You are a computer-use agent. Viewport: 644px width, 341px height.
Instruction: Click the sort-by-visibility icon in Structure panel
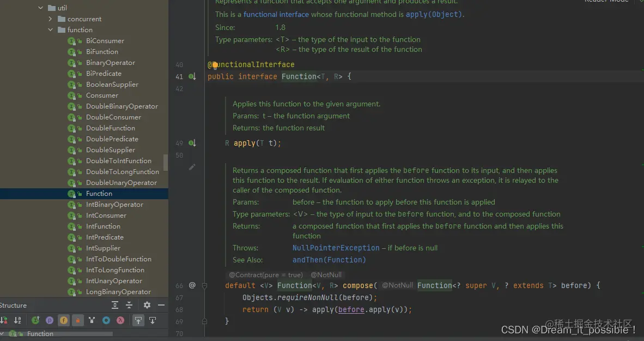[x=4, y=320]
